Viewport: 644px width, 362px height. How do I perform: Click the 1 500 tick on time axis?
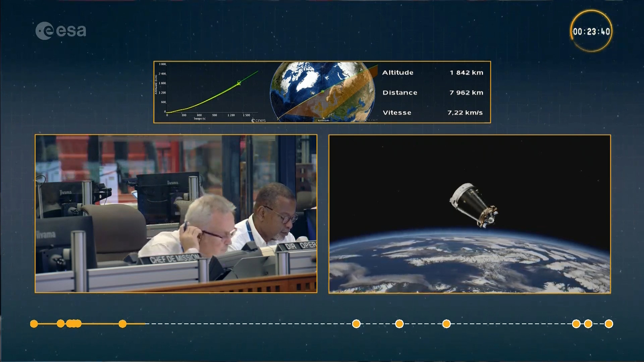click(246, 115)
